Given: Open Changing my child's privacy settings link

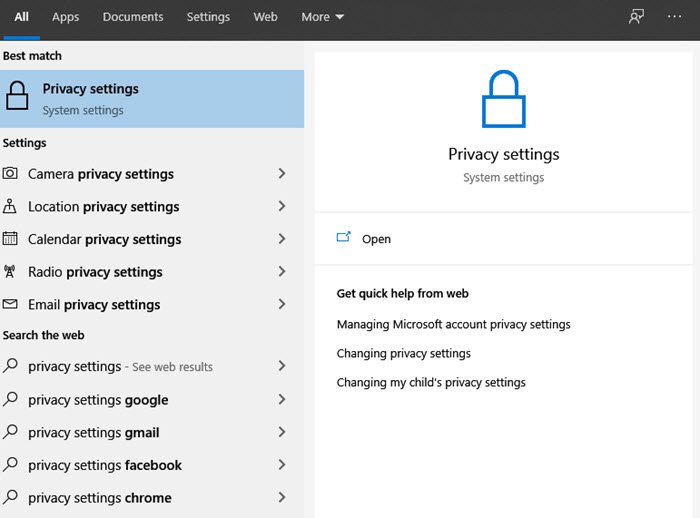Looking at the screenshot, I should point(430,383).
